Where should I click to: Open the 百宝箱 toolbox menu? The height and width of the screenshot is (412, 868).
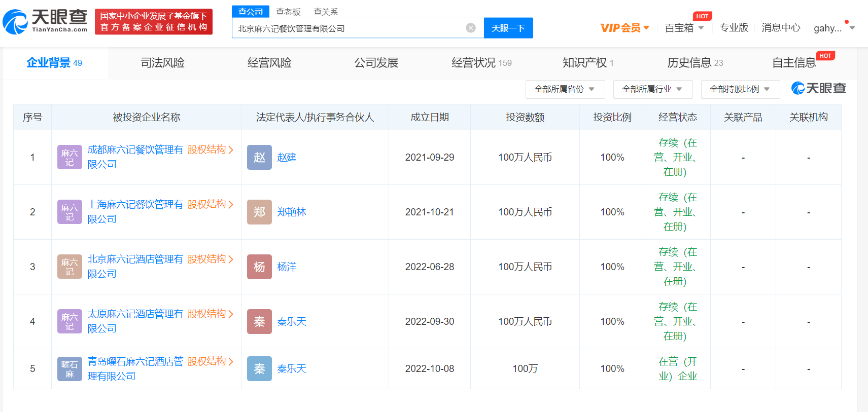pos(684,28)
